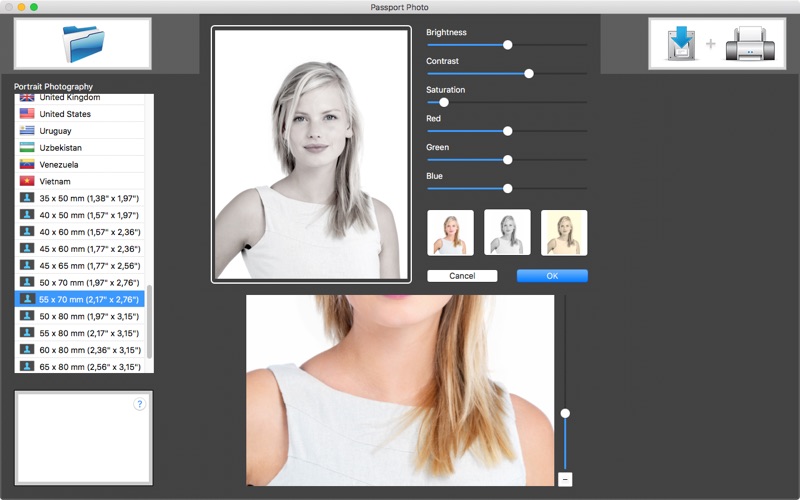The height and width of the screenshot is (500, 800).
Task: Open the help question mark icon
Action: tap(139, 404)
